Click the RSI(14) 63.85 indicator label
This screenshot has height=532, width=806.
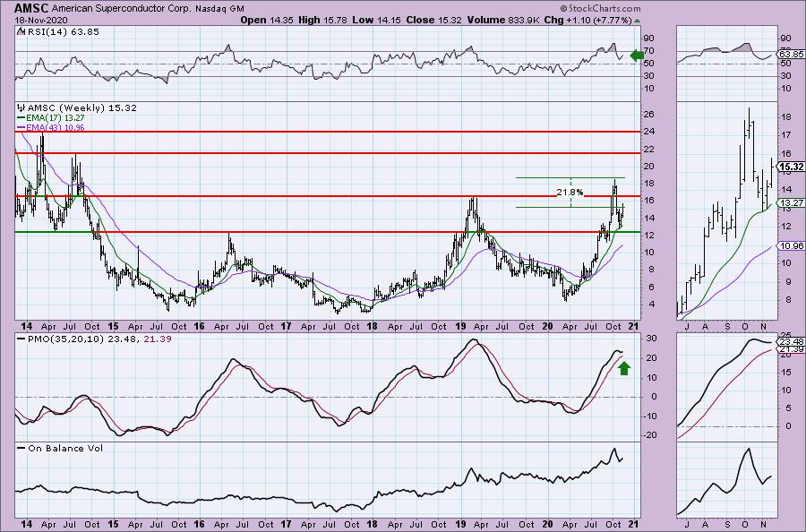(63, 31)
